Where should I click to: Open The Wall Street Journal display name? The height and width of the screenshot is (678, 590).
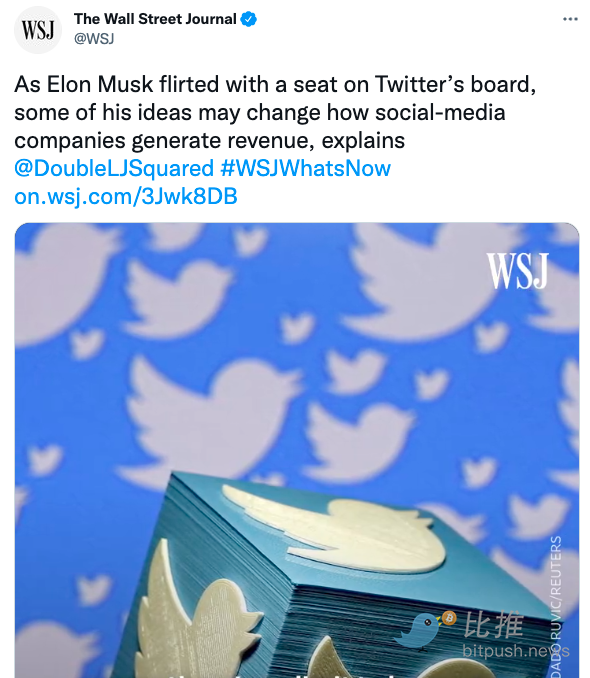[x=155, y=19]
